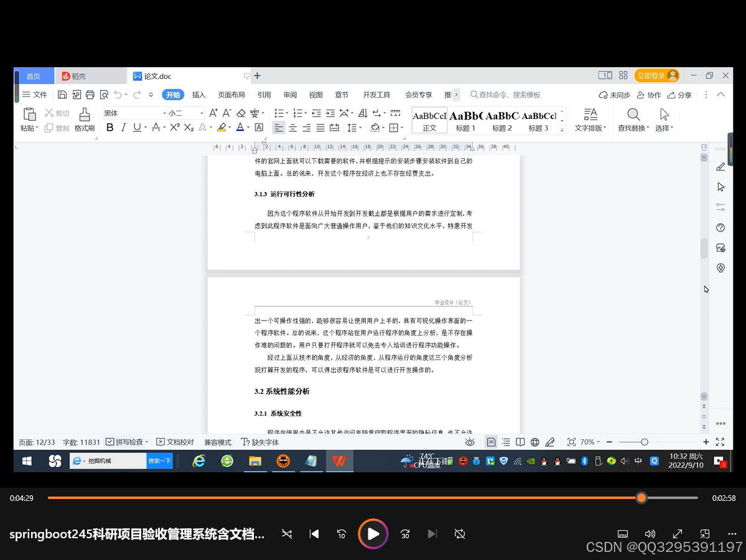
Task: Open full screen reading mode via book icon
Action: pyautogui.click(x=520, y=442)
